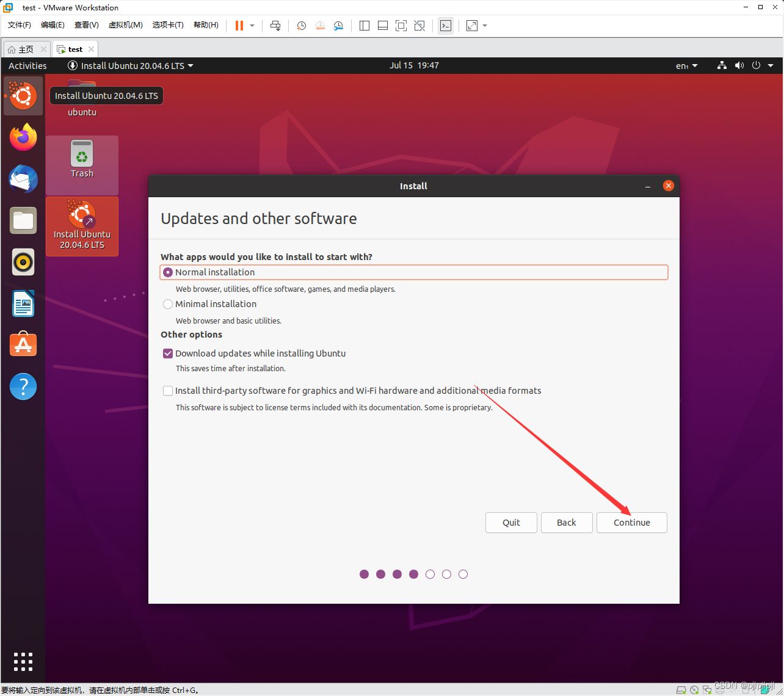Click the Unity mode toolbar icon

(x=419, y=26)
